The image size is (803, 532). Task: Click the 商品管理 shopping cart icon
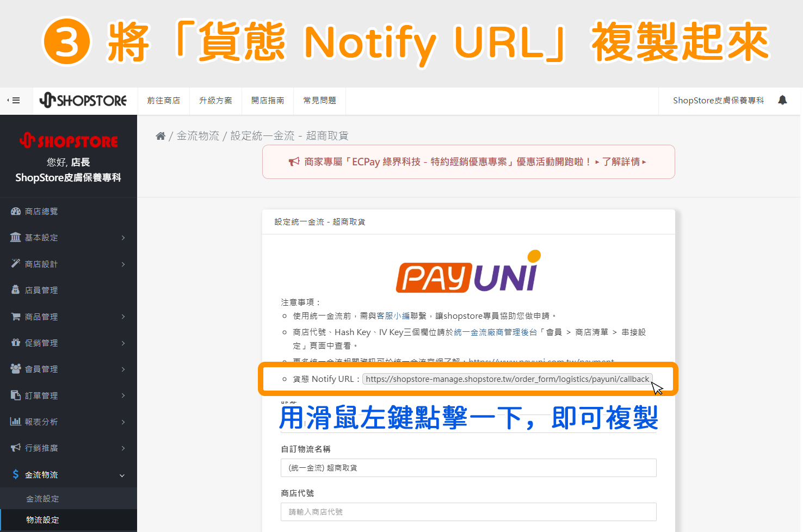(16, 316)
